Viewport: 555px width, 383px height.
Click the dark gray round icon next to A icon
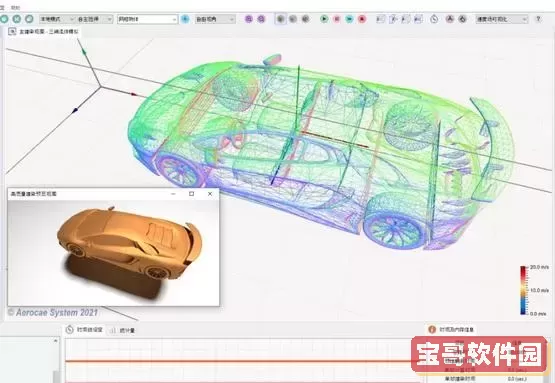coord(462,19)
